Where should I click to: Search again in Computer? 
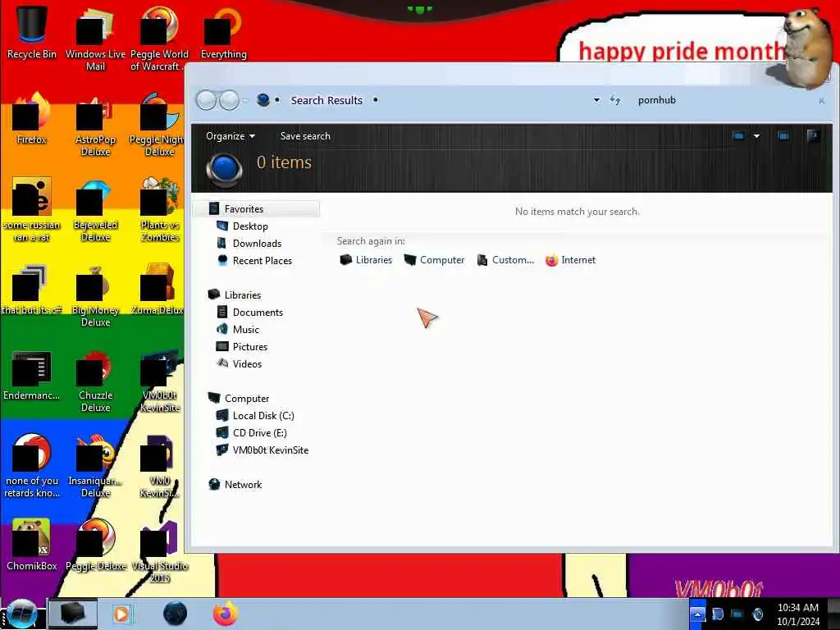[x=434, y=260]
